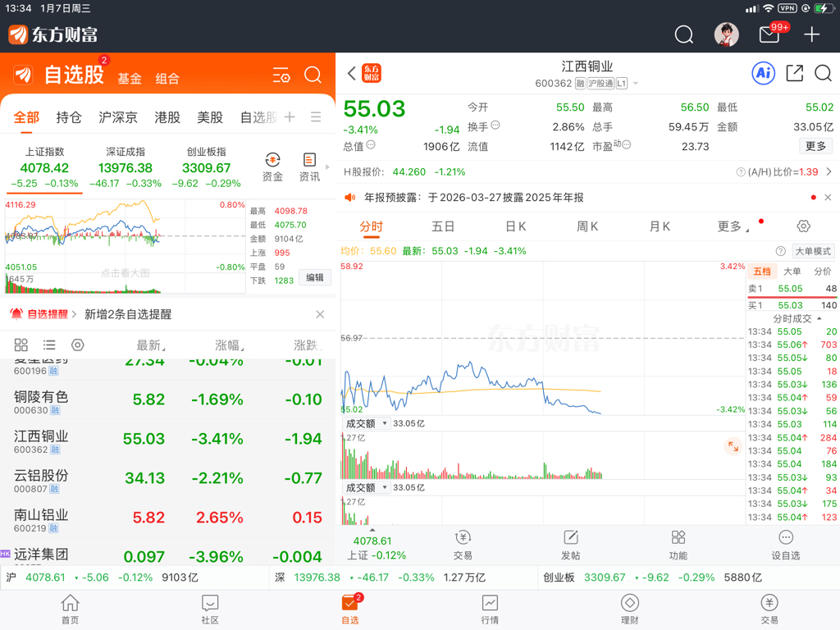Select 大单 tab in order panel
Viewport: 840px width, 630px height.
point(792,272)
